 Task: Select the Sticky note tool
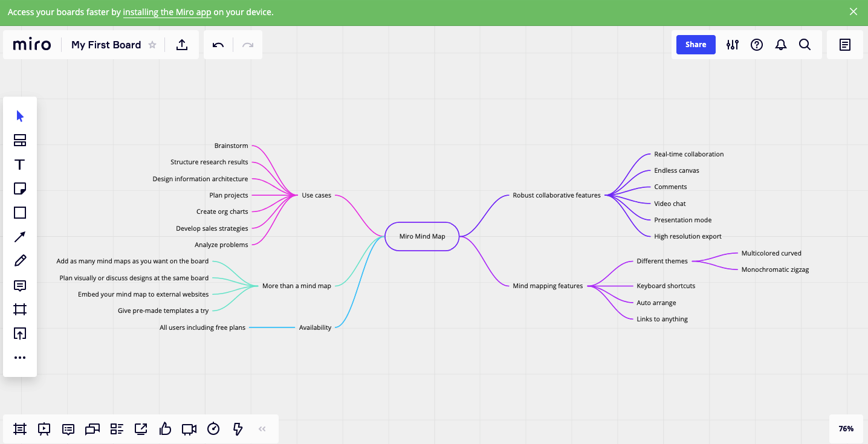(20, 188)
